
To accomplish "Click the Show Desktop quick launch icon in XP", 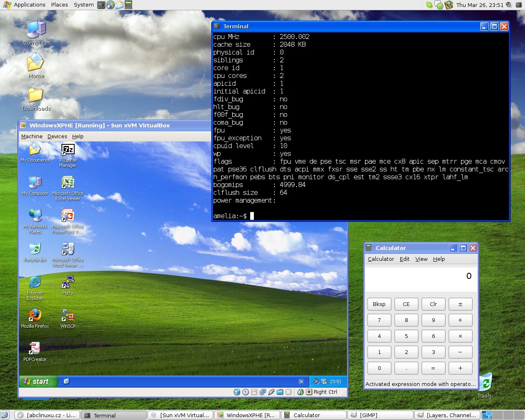I will (x=66, y=381).
